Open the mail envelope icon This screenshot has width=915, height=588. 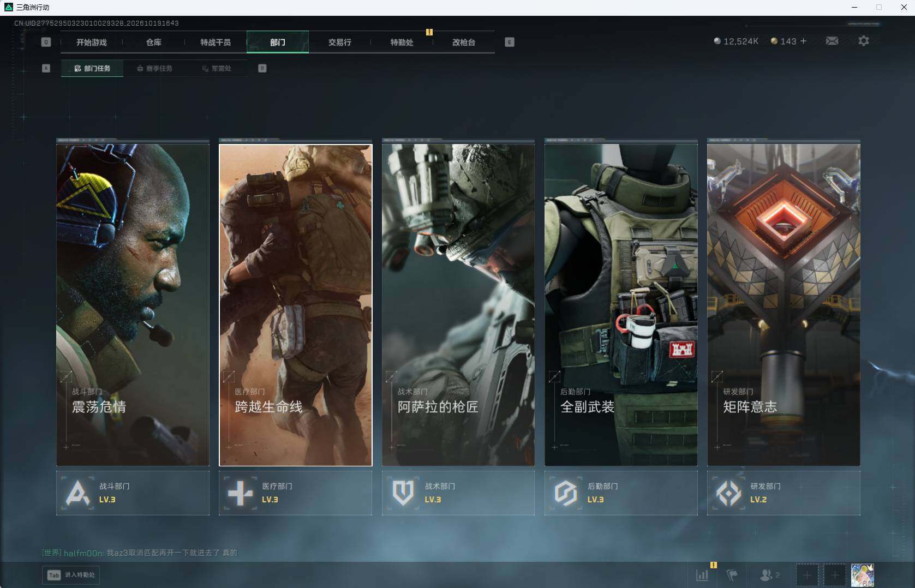pyautogui.click(x=832, y=41)
